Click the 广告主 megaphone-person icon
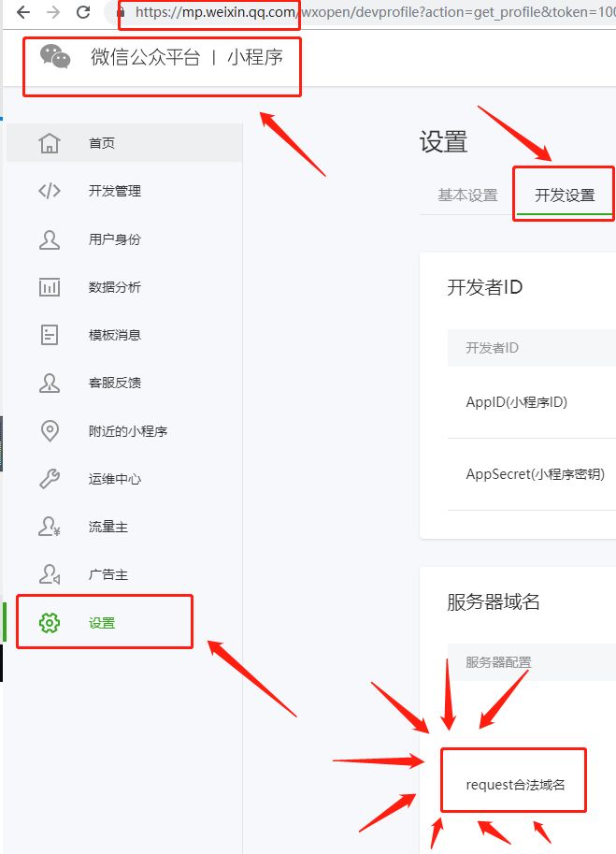The image size is (616, 854). (x=50, y=574)
